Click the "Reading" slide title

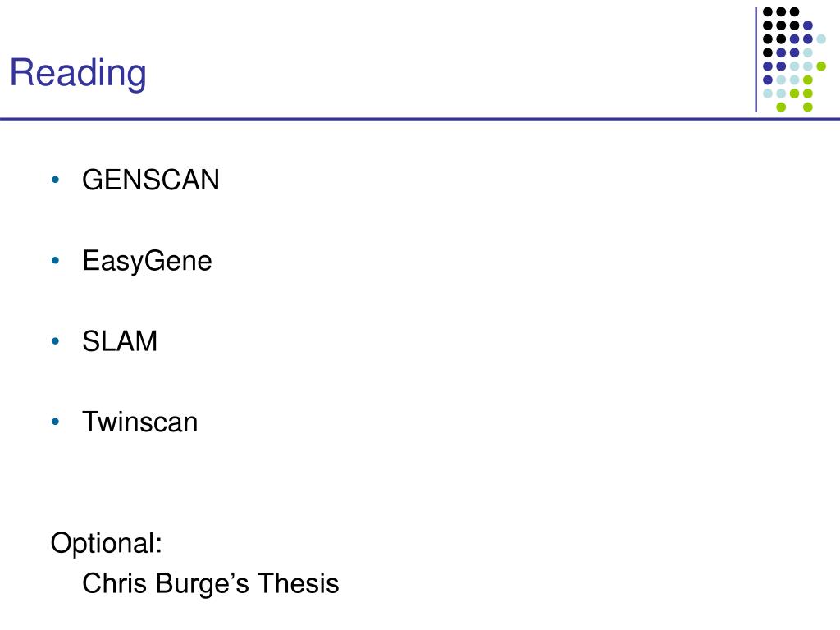(x=78, y=73)
